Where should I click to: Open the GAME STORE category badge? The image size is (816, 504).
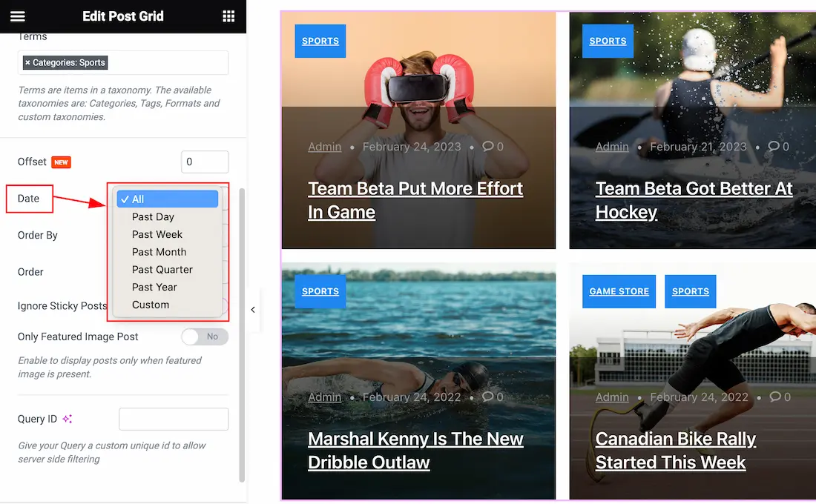(x=619, y=291)
